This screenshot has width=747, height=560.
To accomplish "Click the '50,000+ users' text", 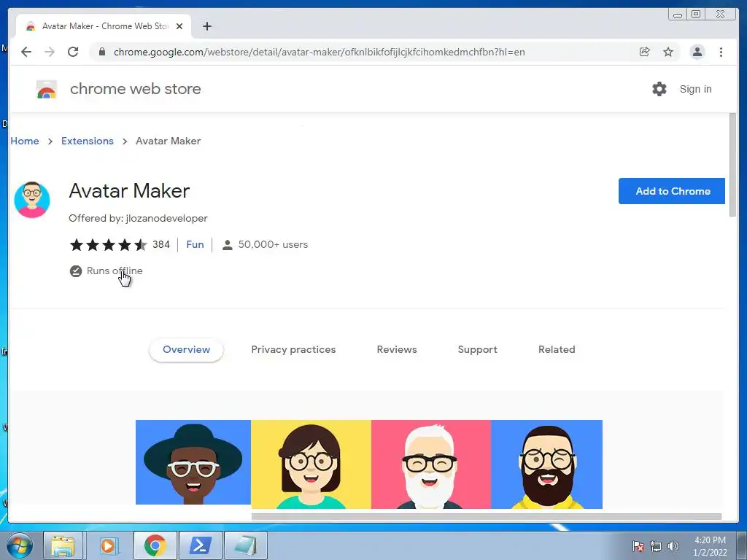I will point(273,244).
